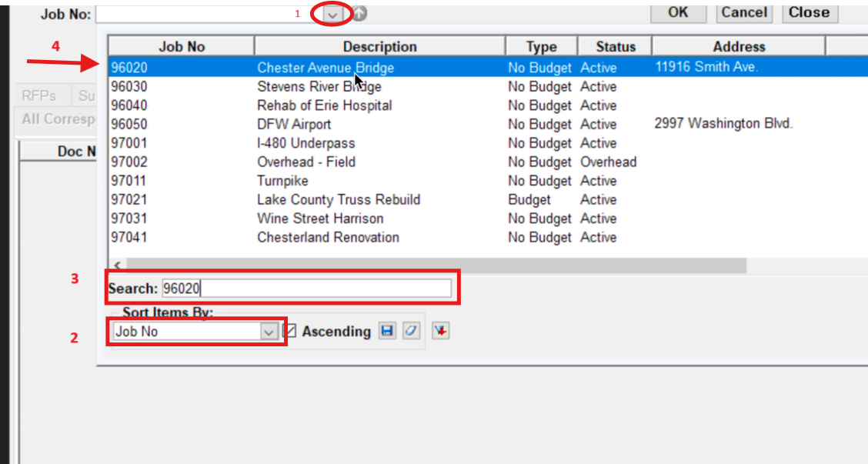Screen dimensions: 868x464
Task: Select job number 96050
Action: 129,125
